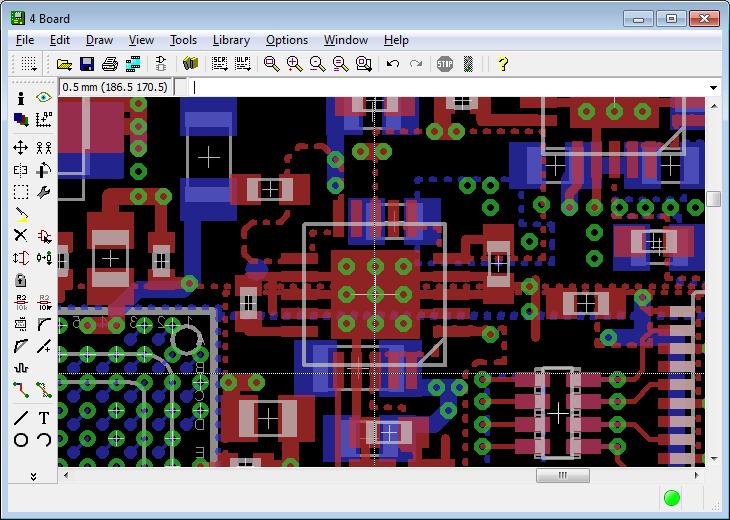The height and width of the screenshot is (520, 730).
Task: Select the Mirror tool
Action: pyautogui.click(x=20, y=170)
